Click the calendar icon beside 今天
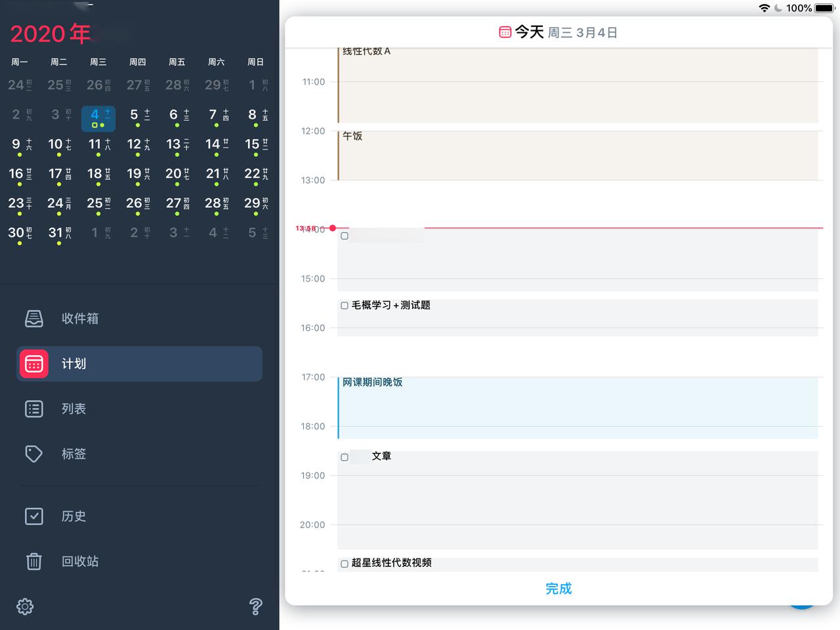Viewport: 840px width, 630px height. 505,32
